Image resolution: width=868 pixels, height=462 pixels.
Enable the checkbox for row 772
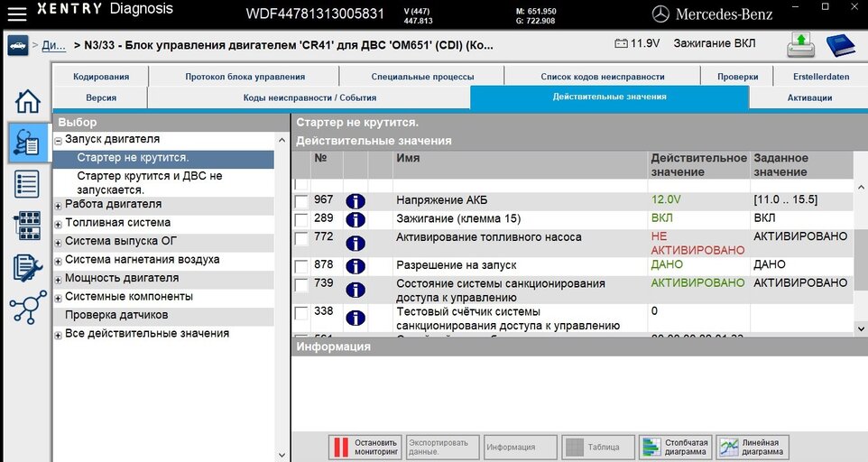[301, 238]
